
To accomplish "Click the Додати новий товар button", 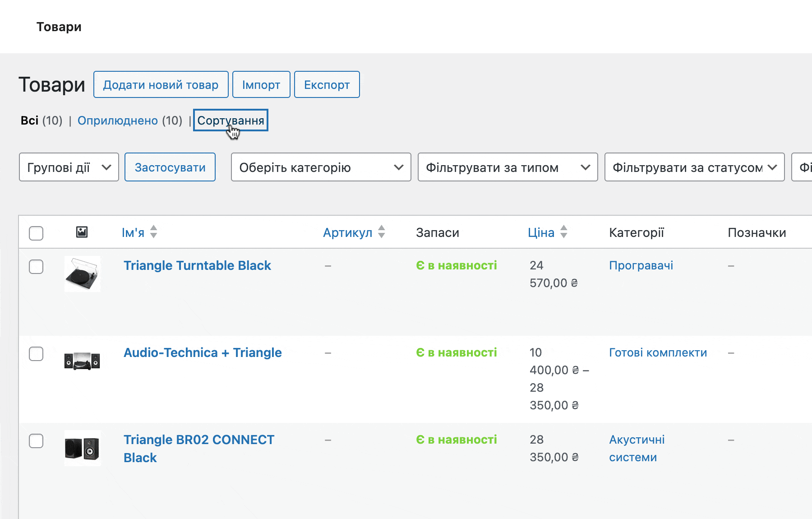I will coord(161,84).
